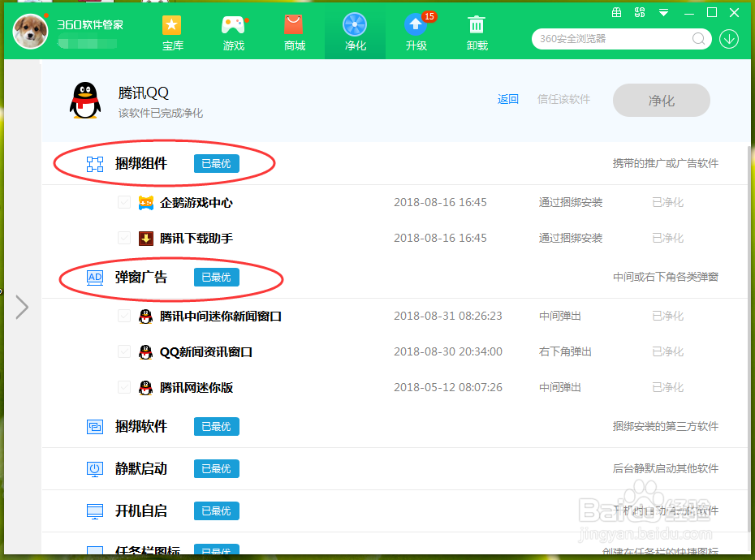
Task: Click 已最优 badge beside 捆绑软件
Action: [x=216, y=427]
